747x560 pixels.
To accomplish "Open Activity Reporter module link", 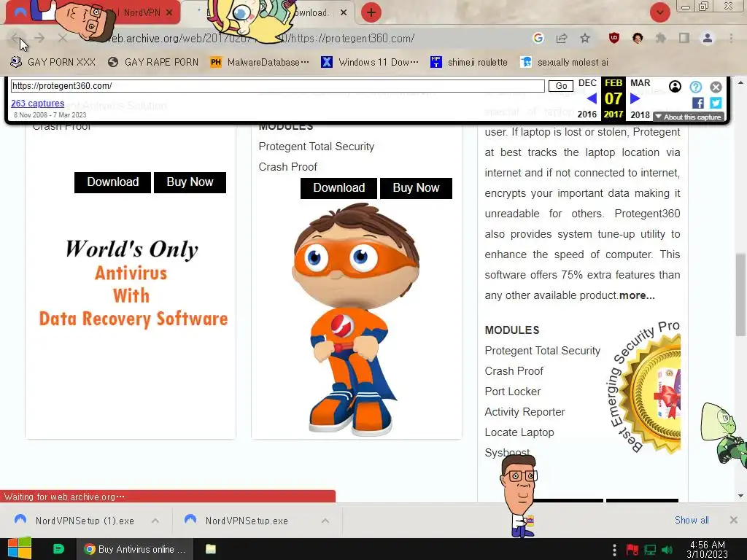I will pos(525,412).
